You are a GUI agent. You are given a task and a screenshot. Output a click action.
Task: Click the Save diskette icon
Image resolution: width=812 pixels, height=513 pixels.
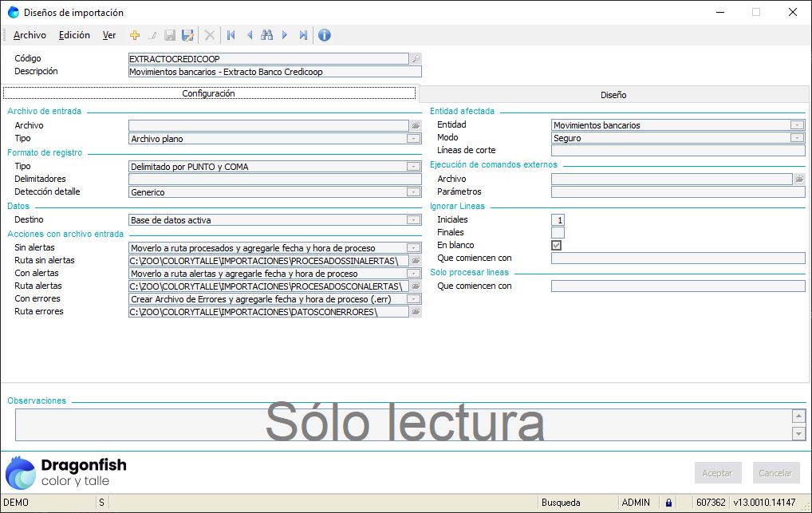[170, 35]
